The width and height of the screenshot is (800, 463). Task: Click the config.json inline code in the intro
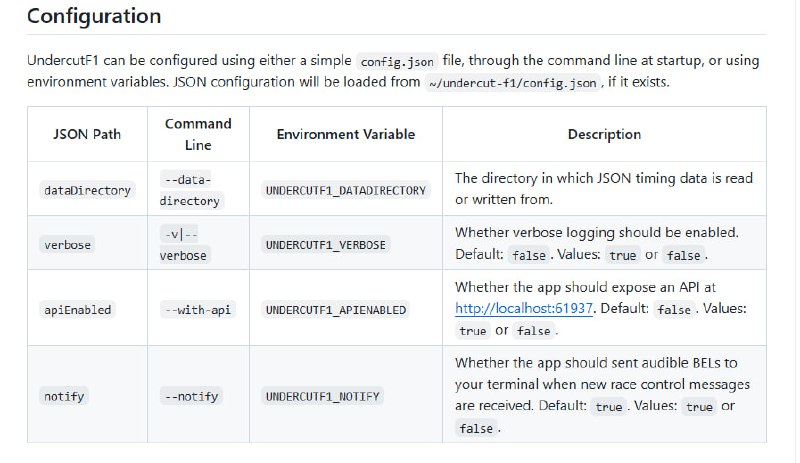pos(396,61)
